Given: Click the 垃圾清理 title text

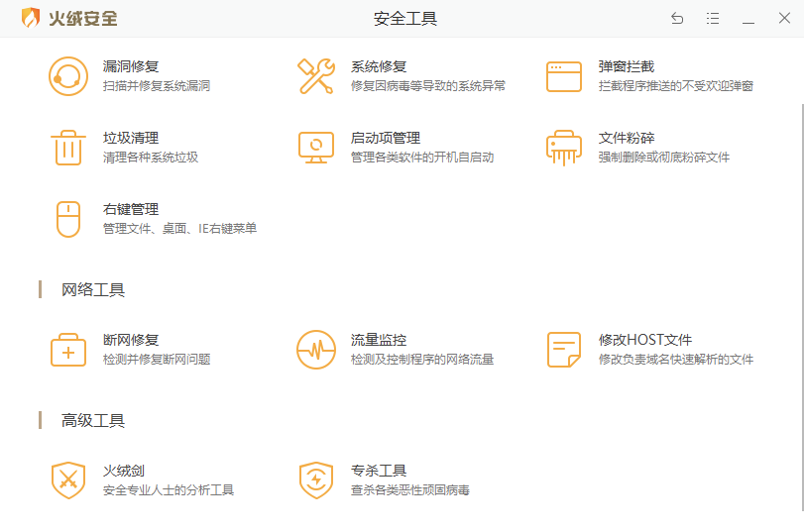Looking at the screenshot, I should pyautogui.click(x=131, y=138).
